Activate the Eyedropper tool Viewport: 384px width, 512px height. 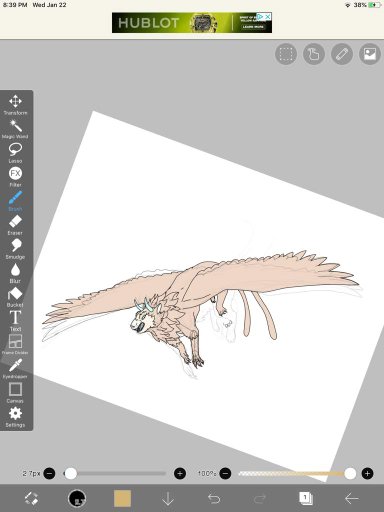(x=15, y=369)
